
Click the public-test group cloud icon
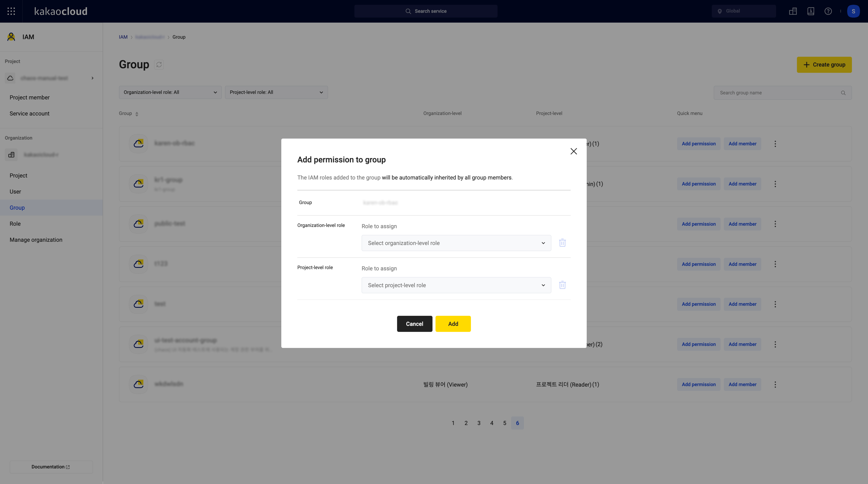139,224
